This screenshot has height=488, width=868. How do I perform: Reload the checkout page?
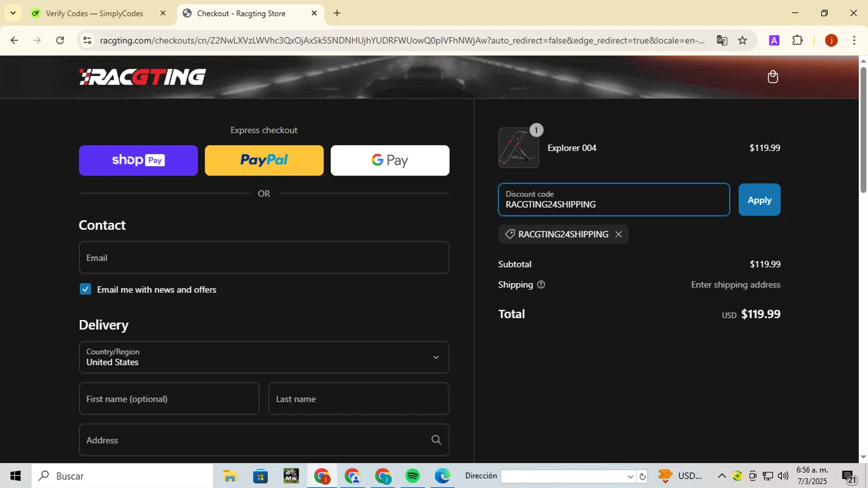point(60,41)
